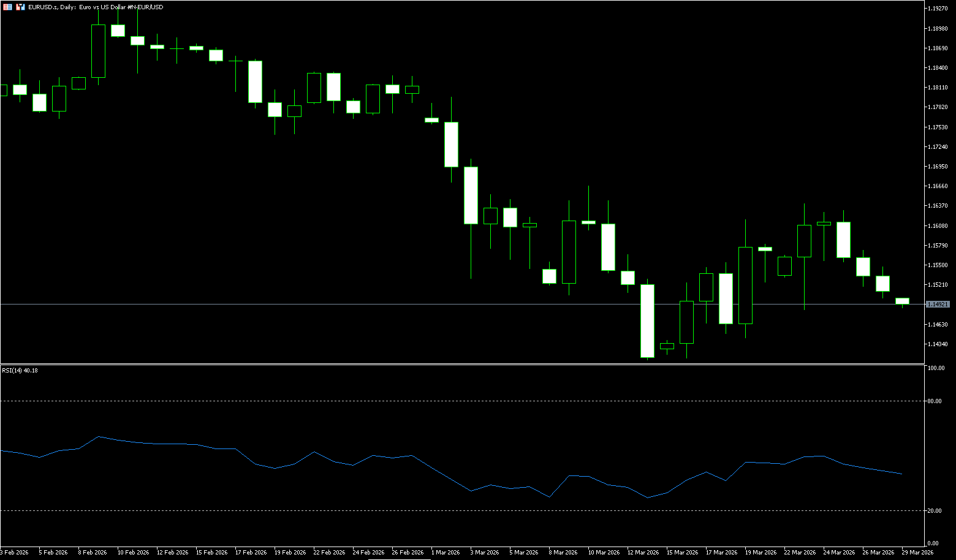Click the 19 Mar 2026 date label
This screenshot has width=956, height=560.
(x=761, y=553)
